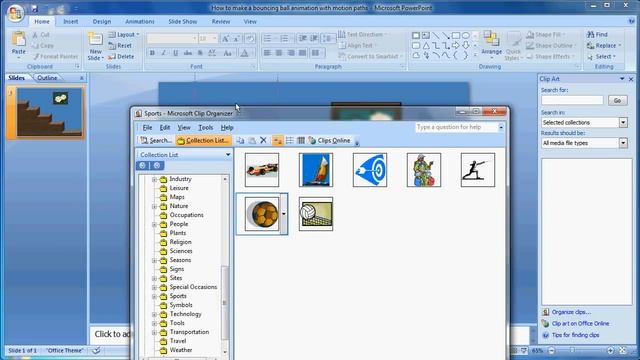Click the Collection List toolbar button
The width and height of the screenshot is (640, 360).
pos(203,140)
